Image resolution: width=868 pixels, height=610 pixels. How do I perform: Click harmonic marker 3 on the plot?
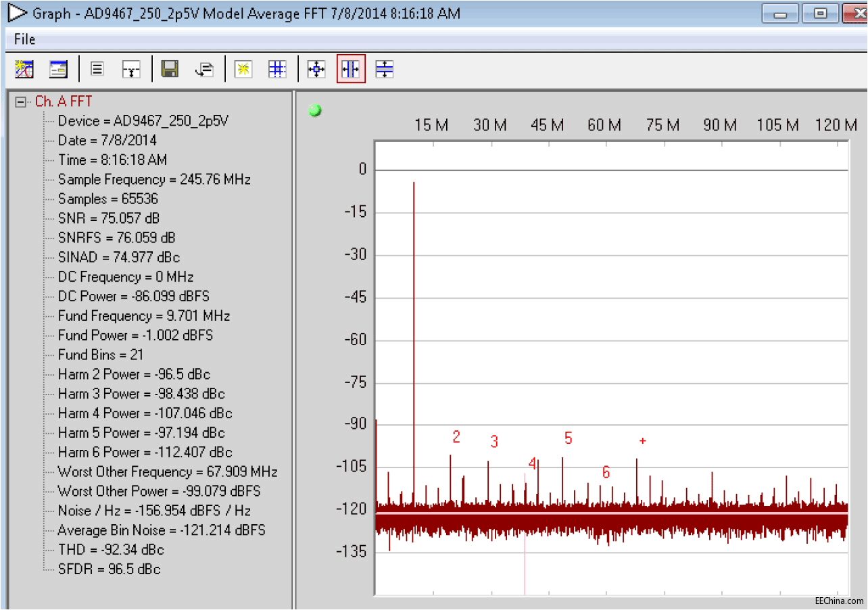[x=495, y=442]
